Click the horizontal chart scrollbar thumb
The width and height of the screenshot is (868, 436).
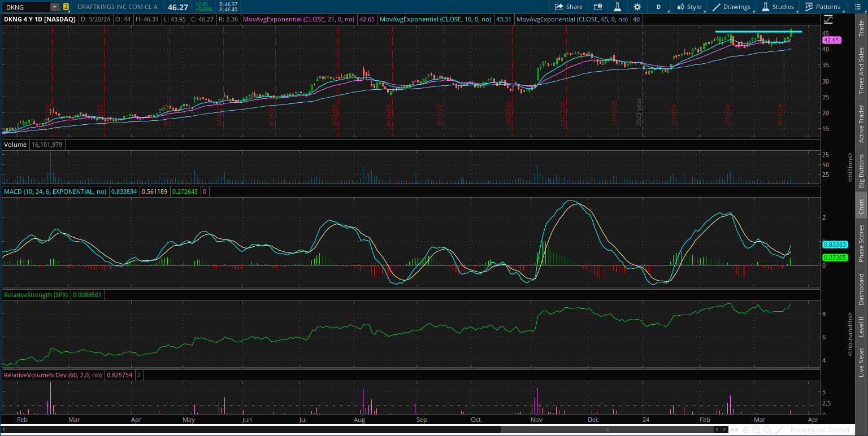pyautogui.click(x=606, y=430)
